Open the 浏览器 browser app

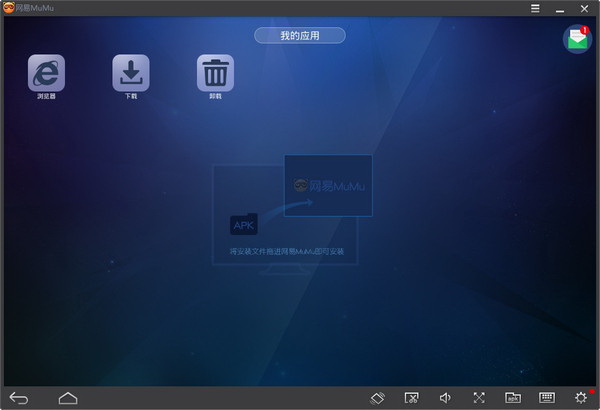(x=46, y=73)
